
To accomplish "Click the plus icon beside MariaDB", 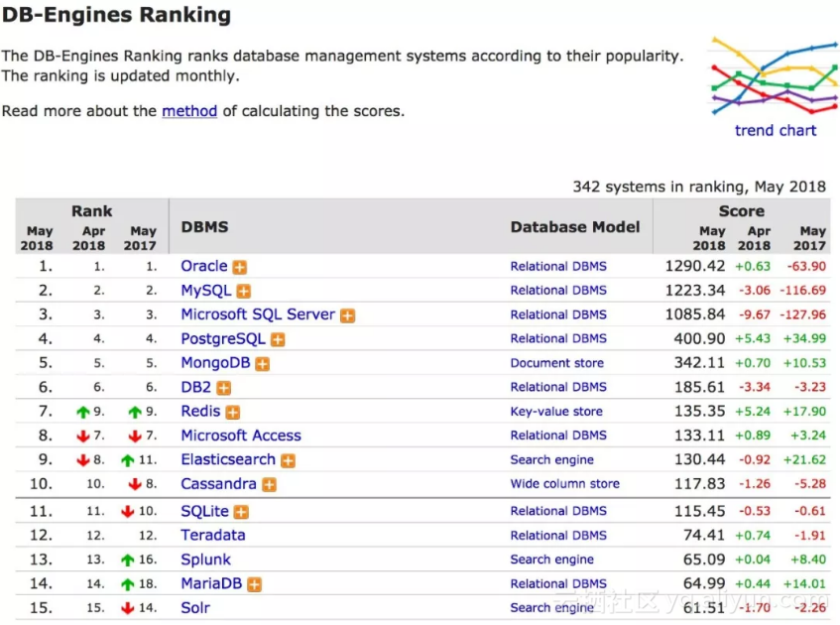I will point(255,584).
